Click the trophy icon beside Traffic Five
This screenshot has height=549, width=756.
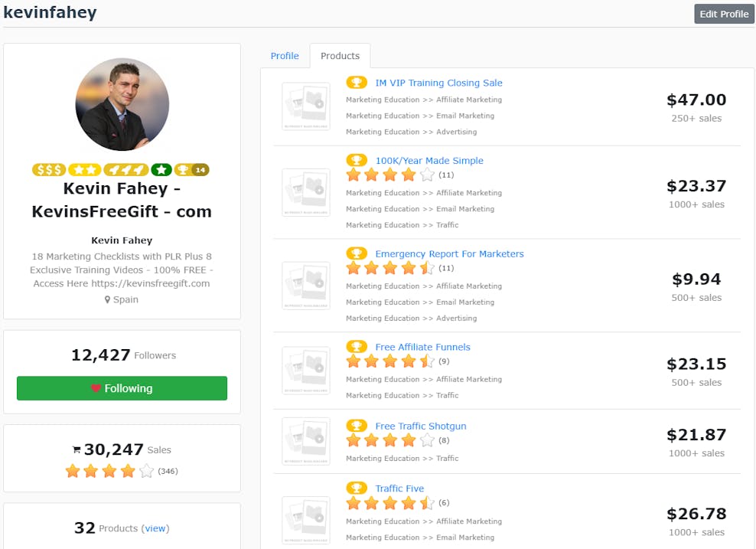tap(357, 489)
